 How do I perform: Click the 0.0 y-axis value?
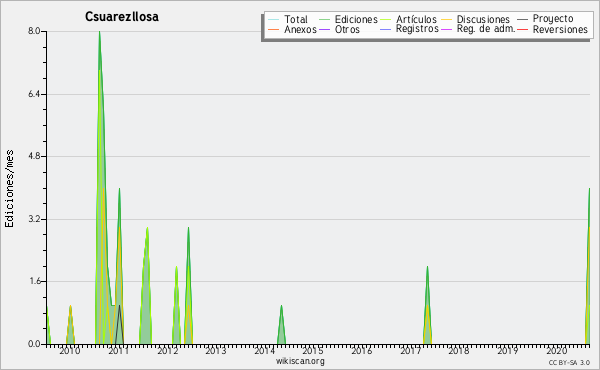pos(34,344)
